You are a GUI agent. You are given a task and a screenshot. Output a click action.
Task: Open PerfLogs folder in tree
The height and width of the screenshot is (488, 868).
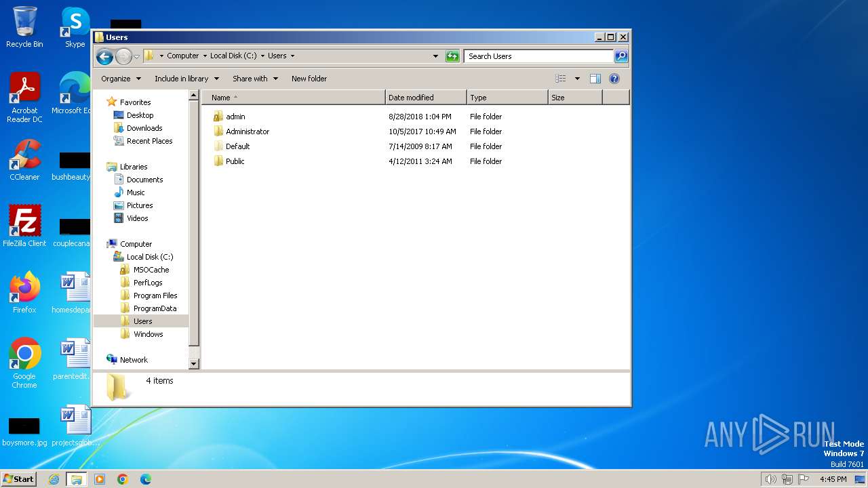(x=148, y=283)
